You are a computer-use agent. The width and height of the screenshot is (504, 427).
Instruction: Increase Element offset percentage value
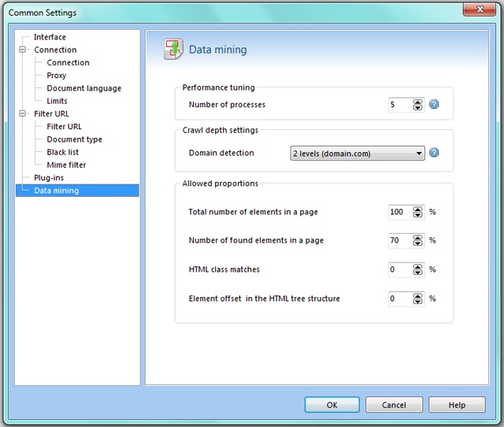click(417, 295)
